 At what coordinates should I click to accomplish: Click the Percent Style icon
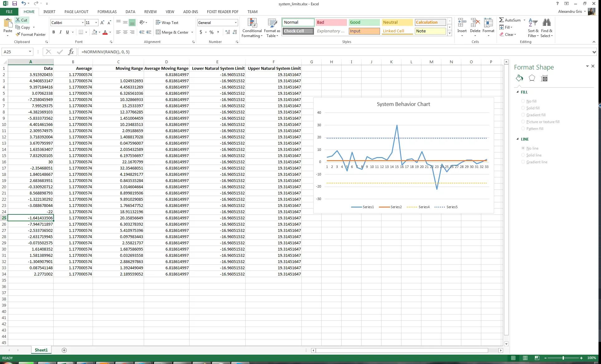[212, 32]
